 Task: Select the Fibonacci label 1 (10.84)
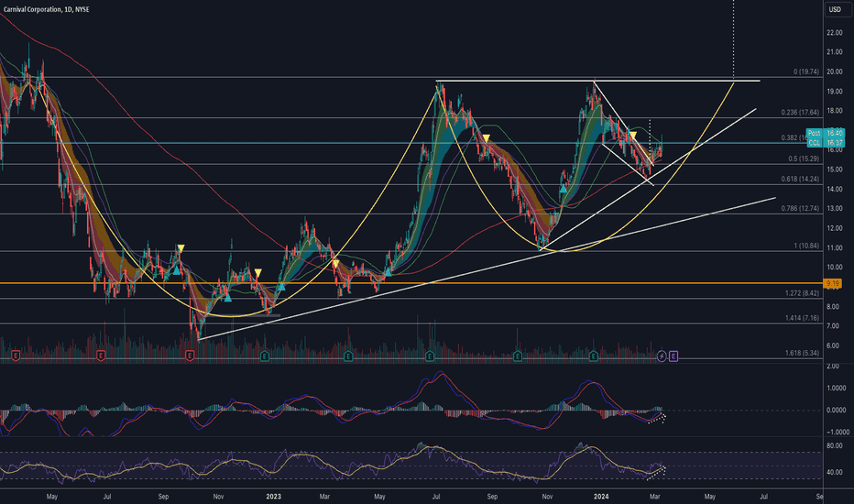806,247
